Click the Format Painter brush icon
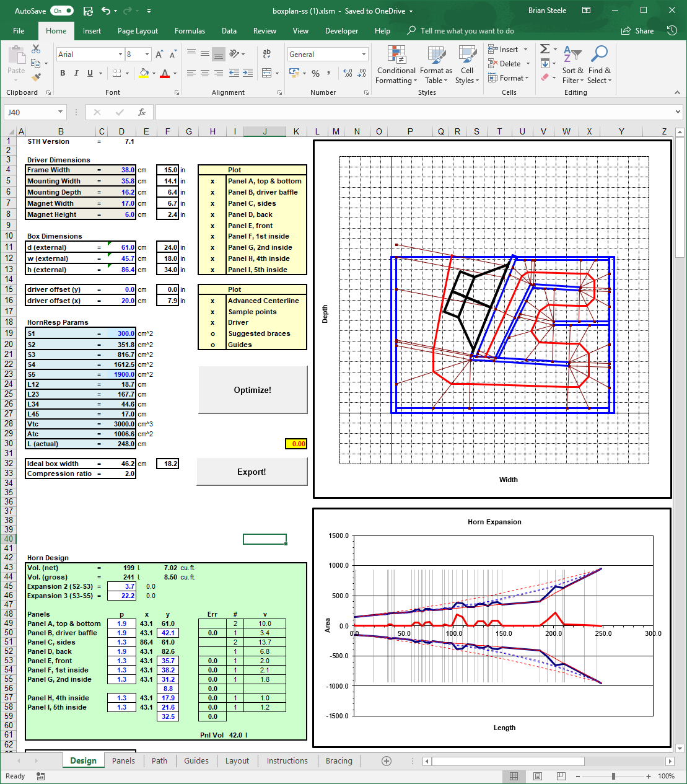The height and width of the screenshot is (784, 687). pos(36,77)
